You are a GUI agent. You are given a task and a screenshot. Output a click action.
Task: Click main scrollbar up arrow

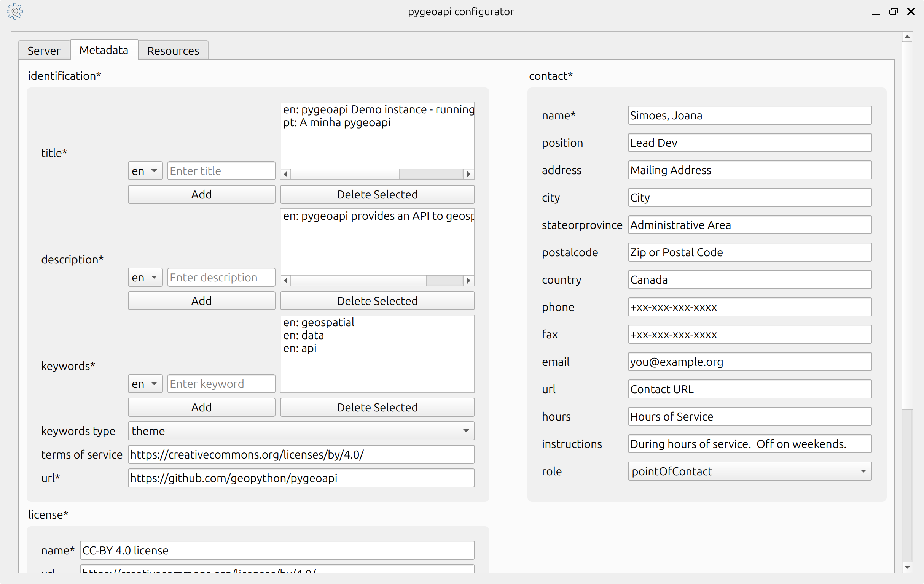coord(907,37)
